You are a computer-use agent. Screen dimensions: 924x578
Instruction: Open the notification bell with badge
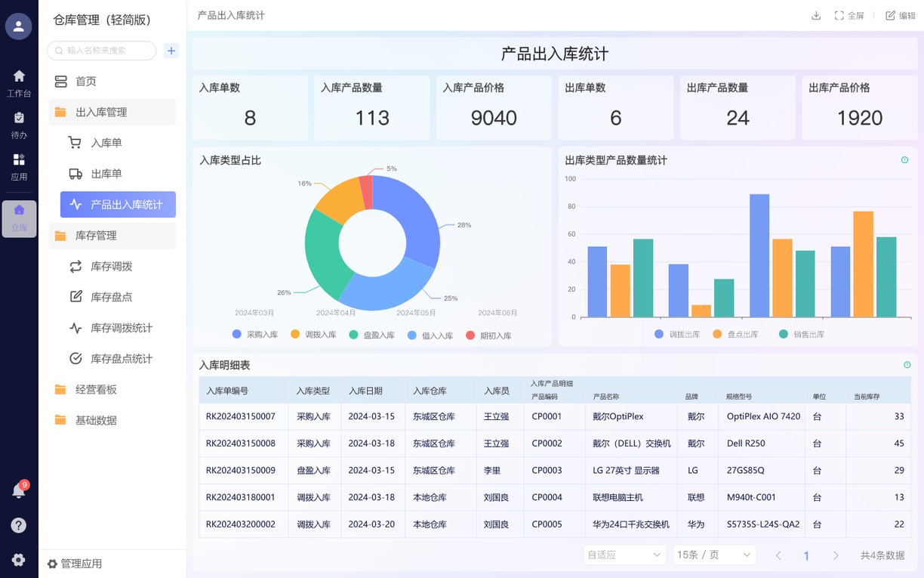point(19,491)
